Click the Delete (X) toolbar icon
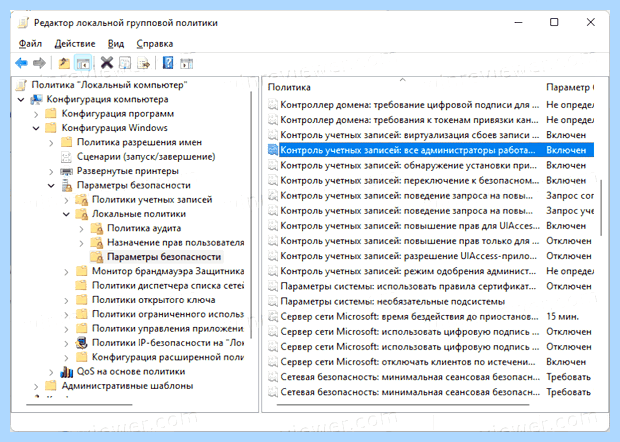620x442 pixels. [x=107, y=63]
